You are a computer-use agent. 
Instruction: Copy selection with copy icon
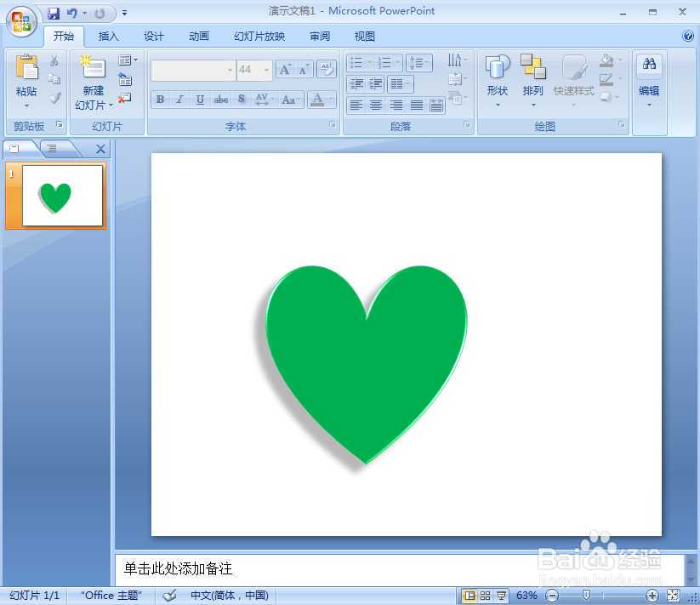(x=54, y=79)
